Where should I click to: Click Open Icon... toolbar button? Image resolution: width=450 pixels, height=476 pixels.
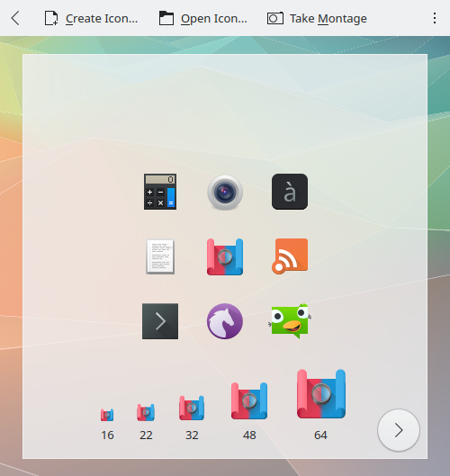(203, 18)
